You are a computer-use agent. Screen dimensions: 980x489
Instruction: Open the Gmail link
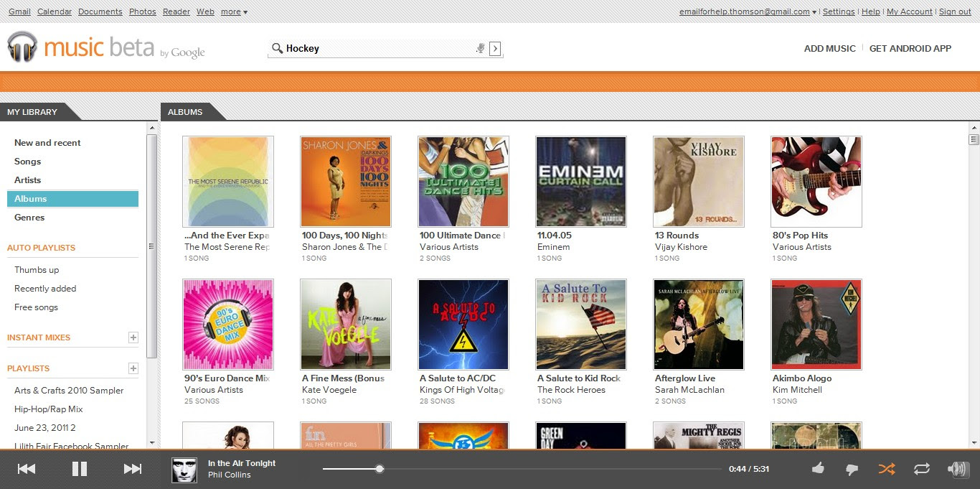(19, 11)
